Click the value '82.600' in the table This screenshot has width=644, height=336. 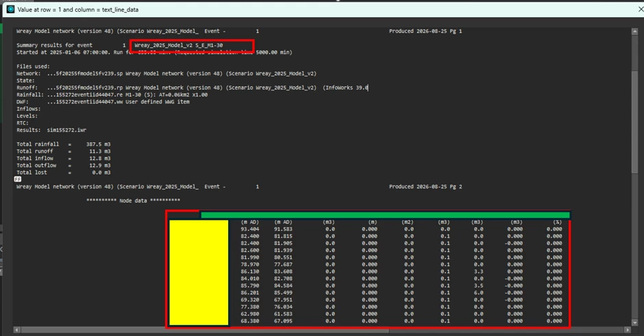click(249, 250)
